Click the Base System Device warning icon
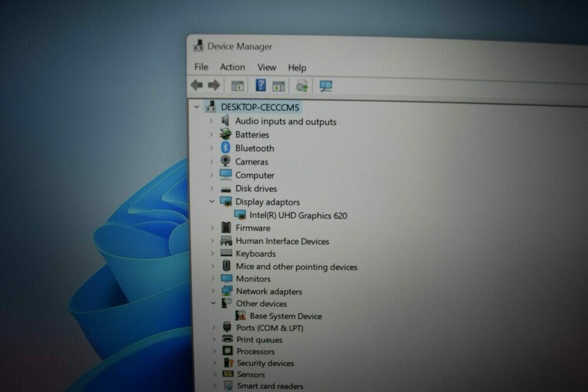 pos(240,315)
